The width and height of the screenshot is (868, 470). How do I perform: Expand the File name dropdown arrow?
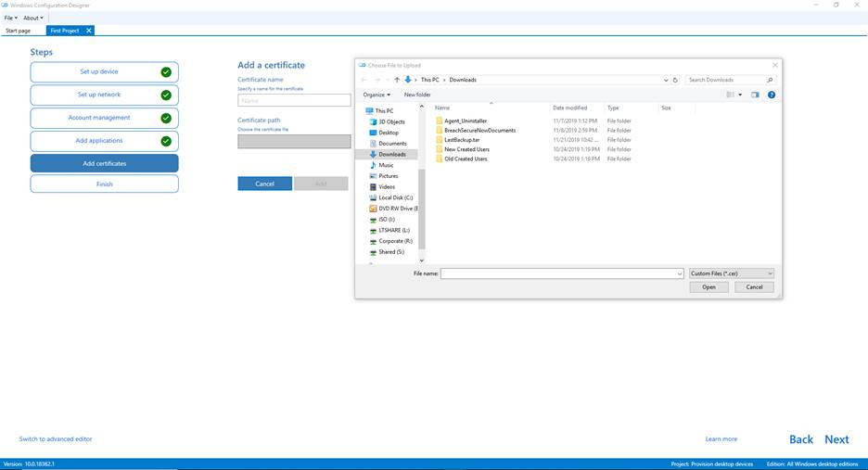(679, 273)
